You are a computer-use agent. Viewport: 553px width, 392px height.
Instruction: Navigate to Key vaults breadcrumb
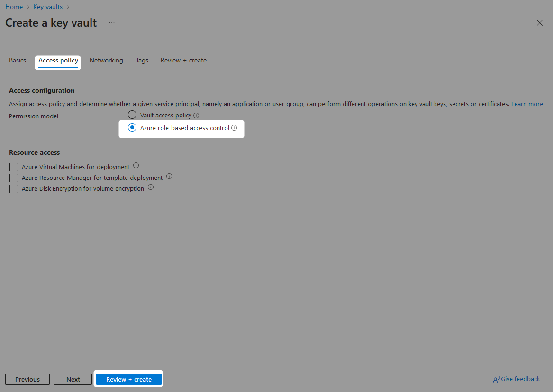[48, 7]
